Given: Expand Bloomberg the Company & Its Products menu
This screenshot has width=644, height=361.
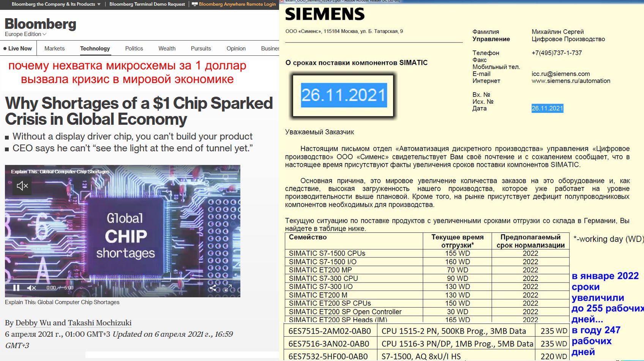Looking at the screenshot, I should click(56, 4).
